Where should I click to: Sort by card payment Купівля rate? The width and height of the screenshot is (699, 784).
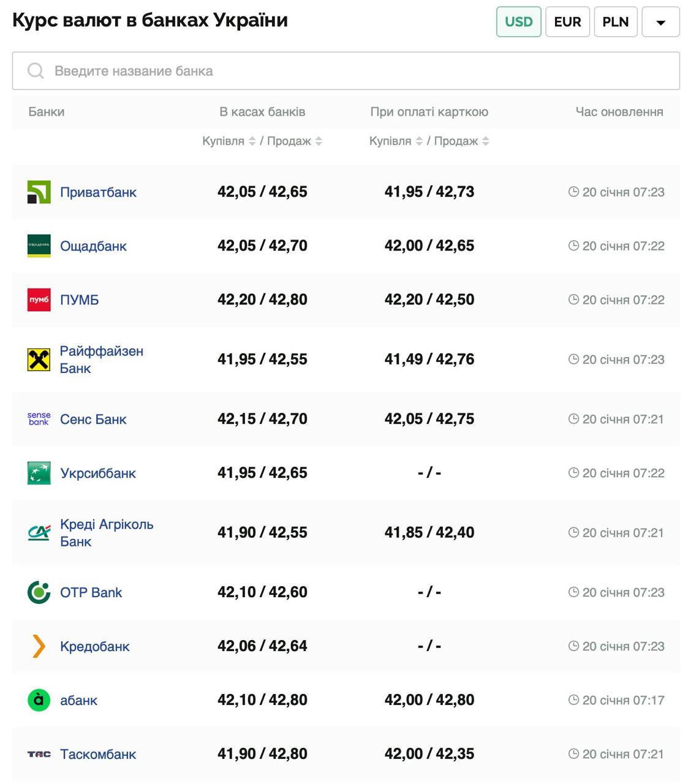tap(419, 141)
